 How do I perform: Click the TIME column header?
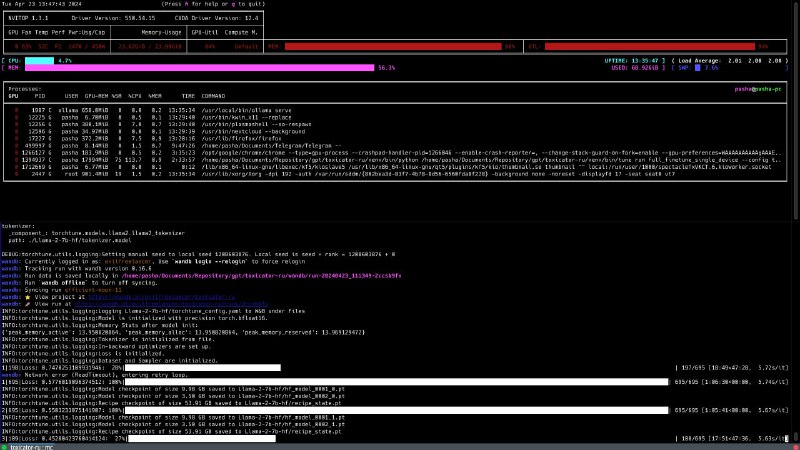click(x=188, y=96)
